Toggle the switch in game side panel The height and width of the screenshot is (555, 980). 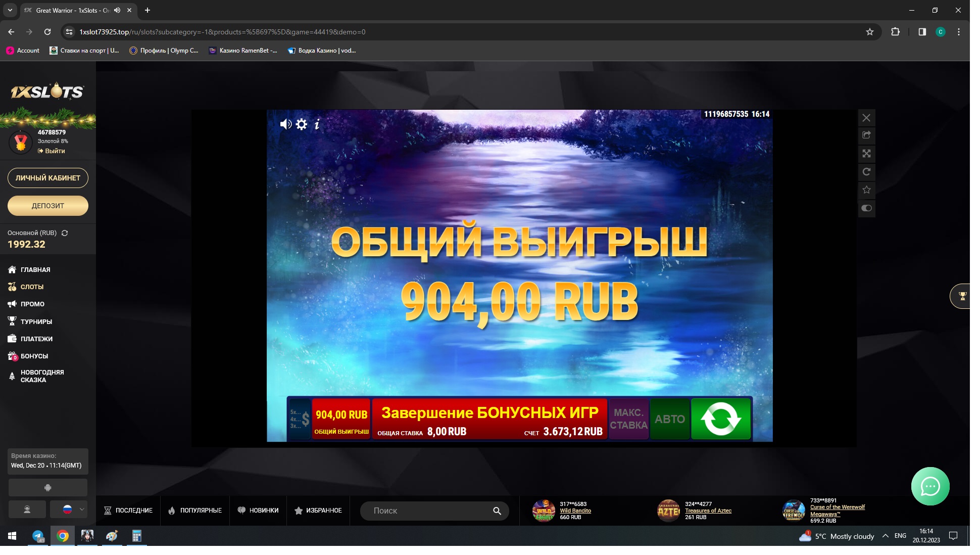pyautogui.click(x=866, y=208)
